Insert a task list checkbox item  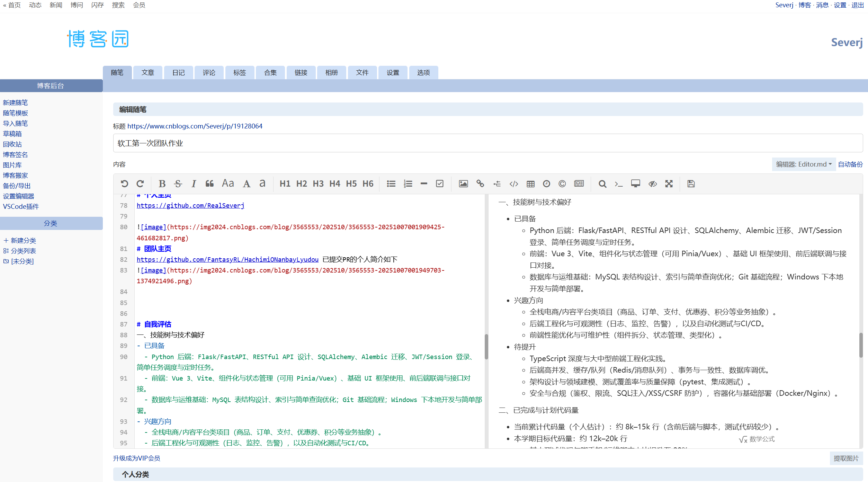[440, 184]
